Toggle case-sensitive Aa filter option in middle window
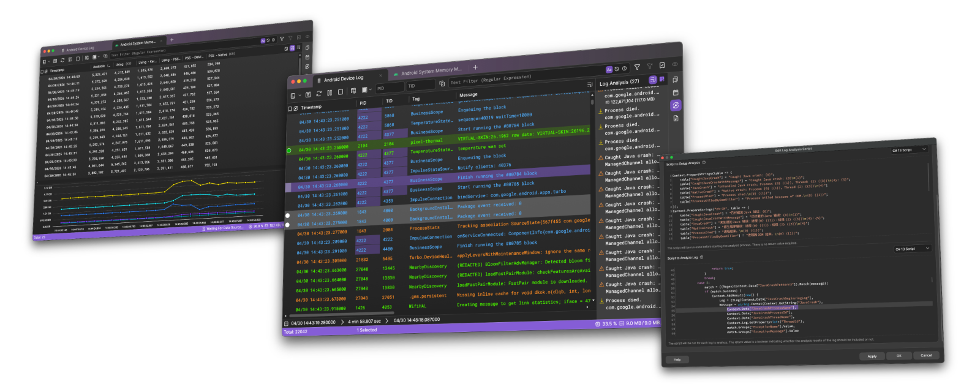 point(609,69)
